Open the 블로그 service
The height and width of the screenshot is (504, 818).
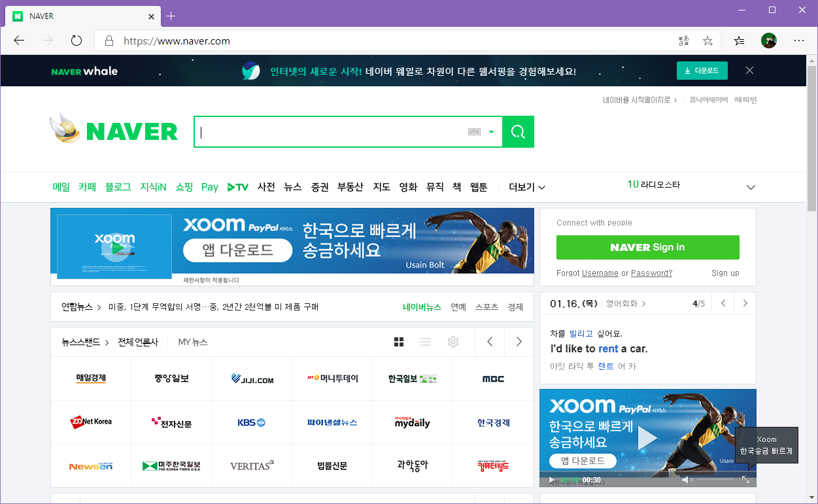pyautogui.click(x=118, y=187)
